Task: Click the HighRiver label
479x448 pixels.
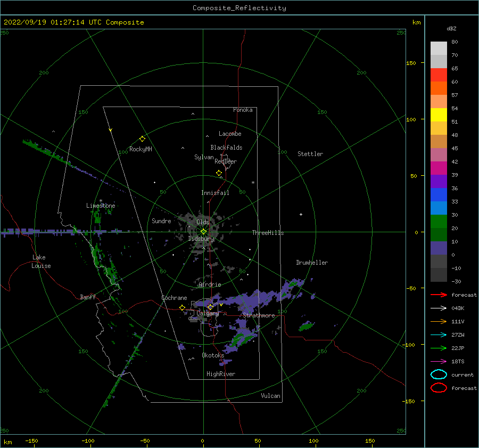Action: pyautogui.click(x=221, y=374)
